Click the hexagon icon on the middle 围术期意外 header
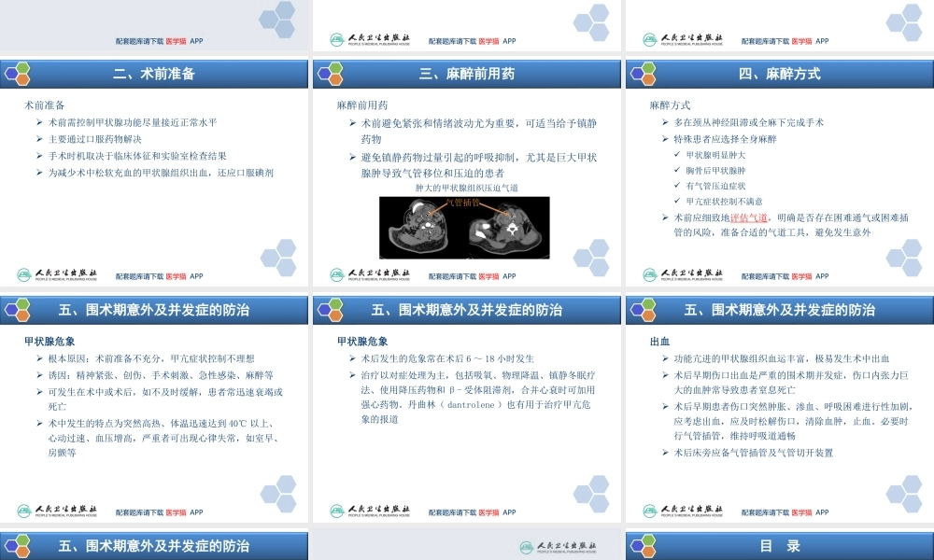Image resolution: width=934 pixels, height=560 pixels. 333,308
